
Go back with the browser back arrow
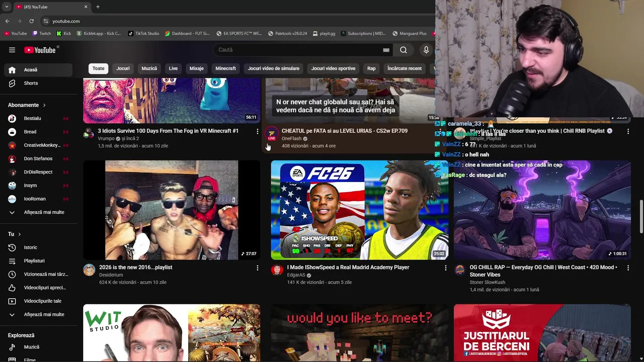(7, 21)
